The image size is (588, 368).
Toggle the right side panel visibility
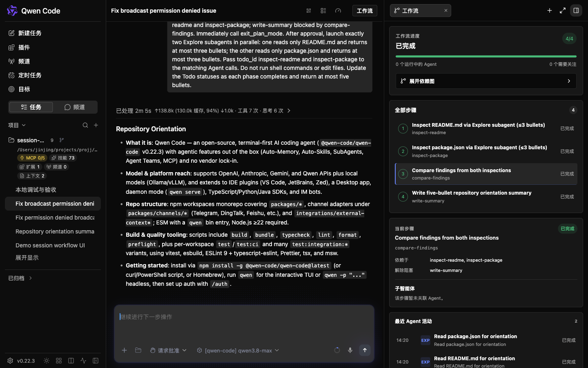tap(576, 11)
